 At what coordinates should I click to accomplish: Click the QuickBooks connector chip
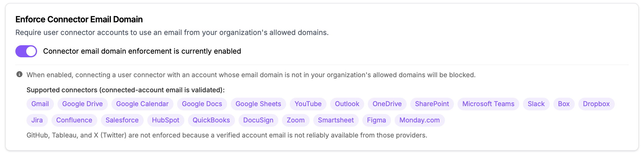[x=211, y=120]
